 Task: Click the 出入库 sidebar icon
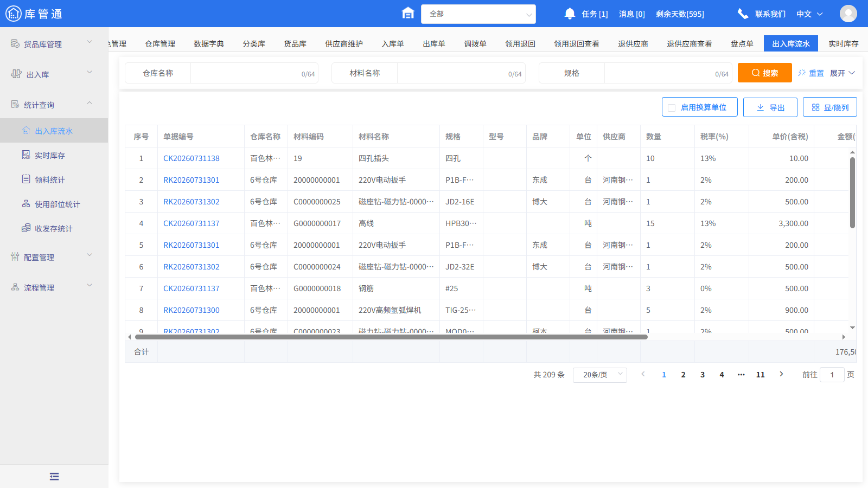pyautogui.click(x=16, y=74)
